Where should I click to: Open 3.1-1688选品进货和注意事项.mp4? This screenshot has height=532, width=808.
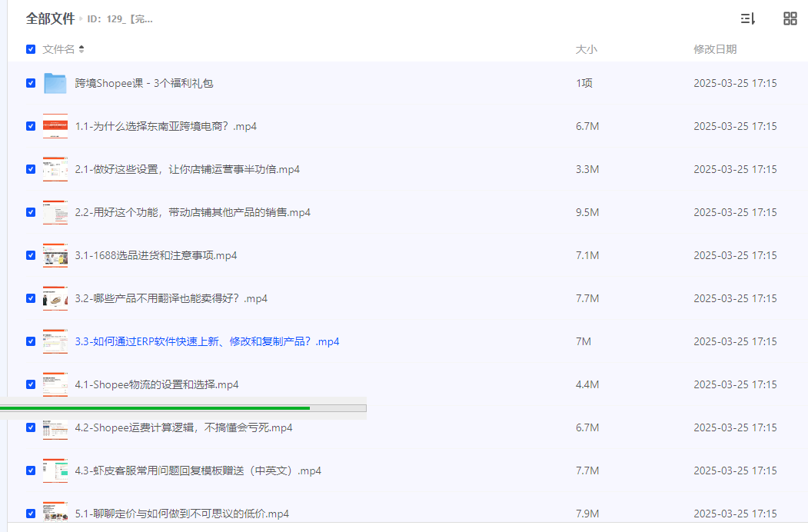(x=155, y=255)
